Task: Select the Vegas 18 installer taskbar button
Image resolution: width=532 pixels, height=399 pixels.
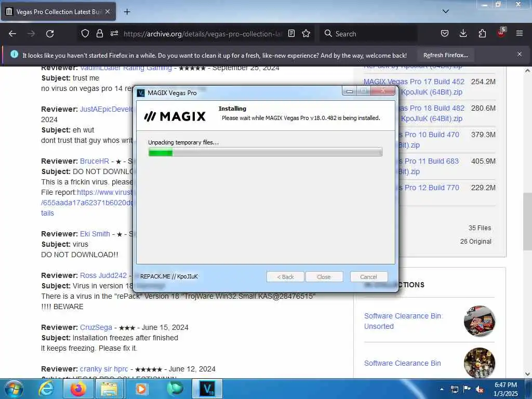Action: pyautogui.click(x=207, y=389)
